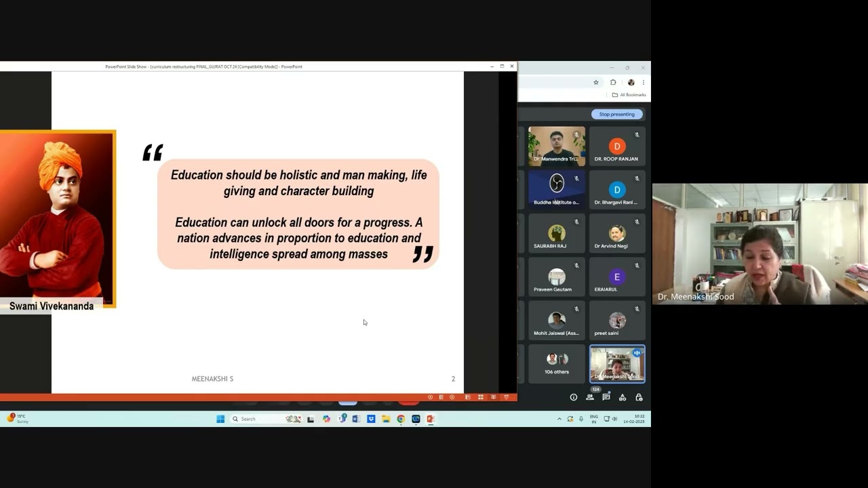868x488 pixels.
Task: Select the highlighted Dr Meenakshi Sood Meet tile
Action: [x=617, y=364]
